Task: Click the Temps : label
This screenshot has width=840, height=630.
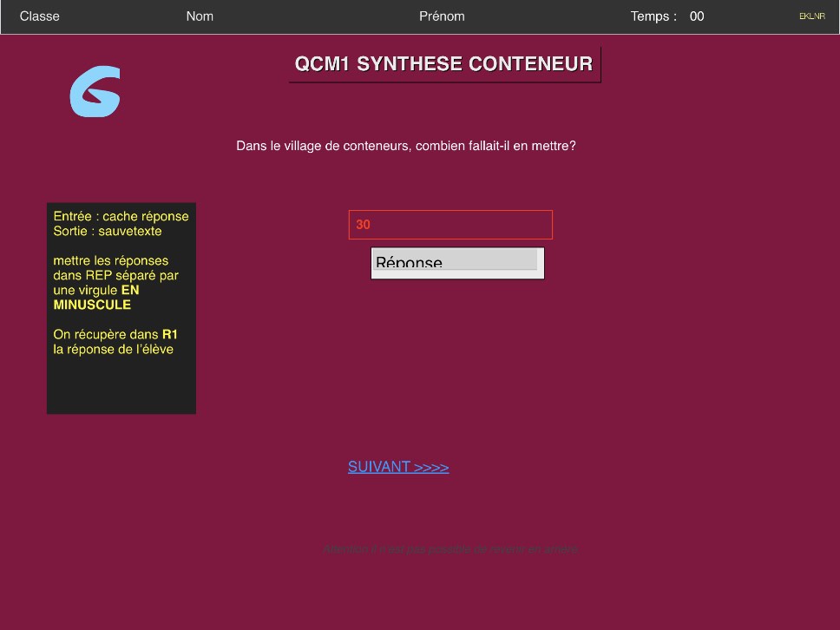Action: [x=653, y=16]
